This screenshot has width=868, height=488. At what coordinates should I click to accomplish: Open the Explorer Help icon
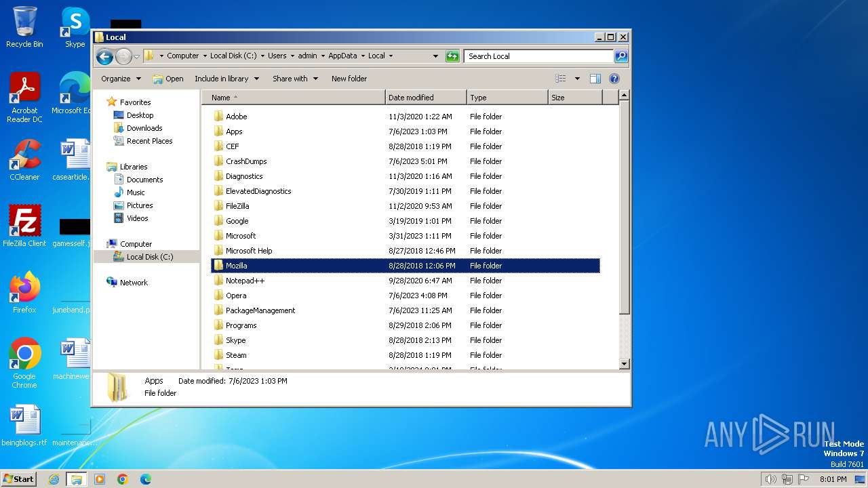614,79
